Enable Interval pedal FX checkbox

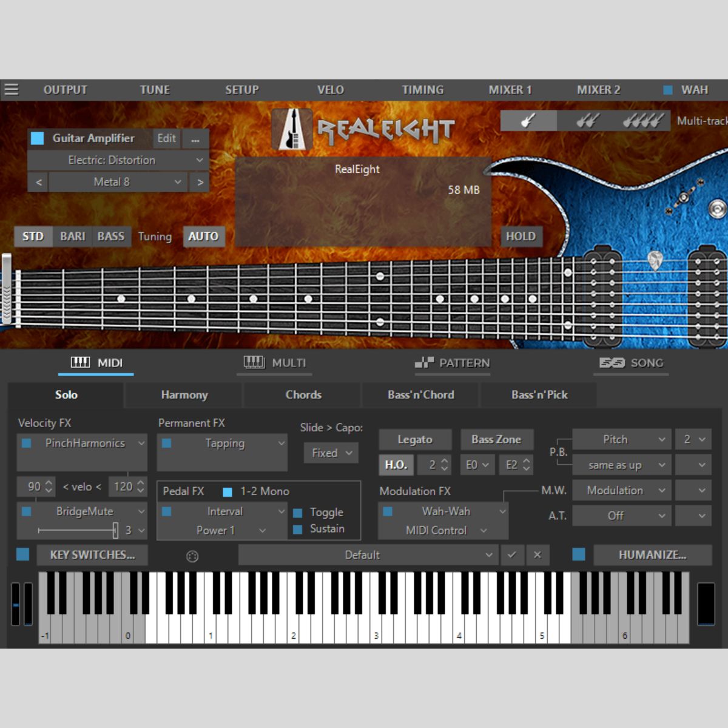click(x=167, y=511)
